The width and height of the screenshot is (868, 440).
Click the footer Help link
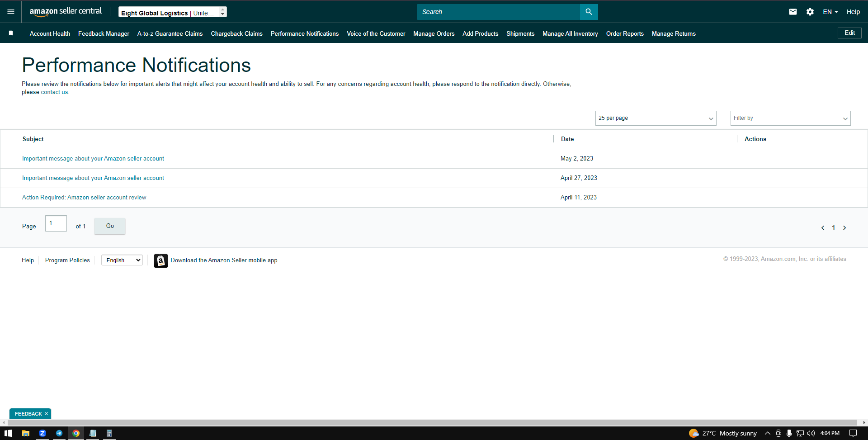point(28,260)
